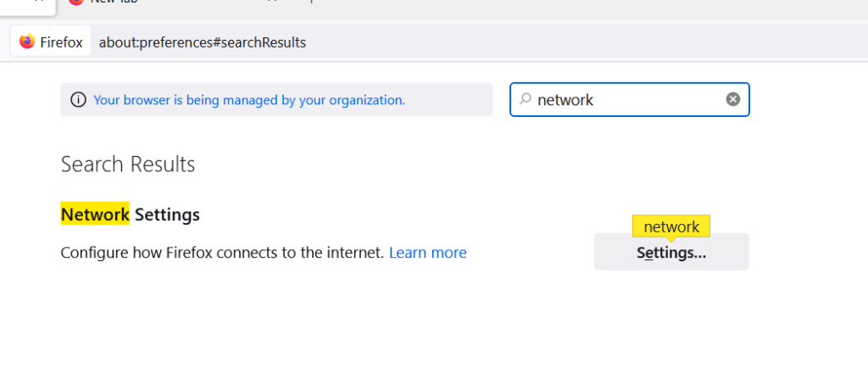Image resolution: width=868 pixels, height=379 pixels.
Task: Open the "managed by your organization" link
Action: point(249,100)
